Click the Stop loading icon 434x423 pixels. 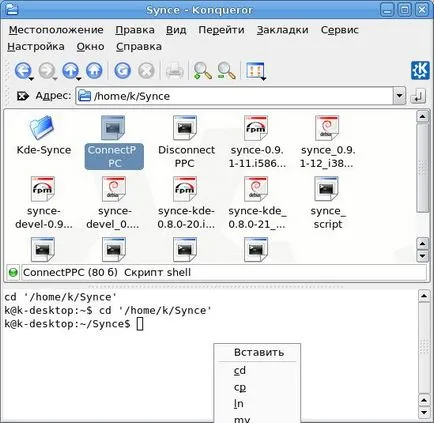146,71
